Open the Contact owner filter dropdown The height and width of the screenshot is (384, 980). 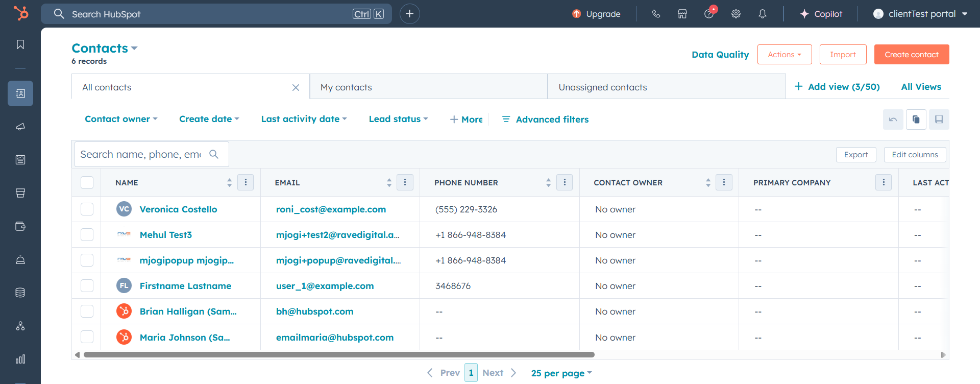click(121, 119)
